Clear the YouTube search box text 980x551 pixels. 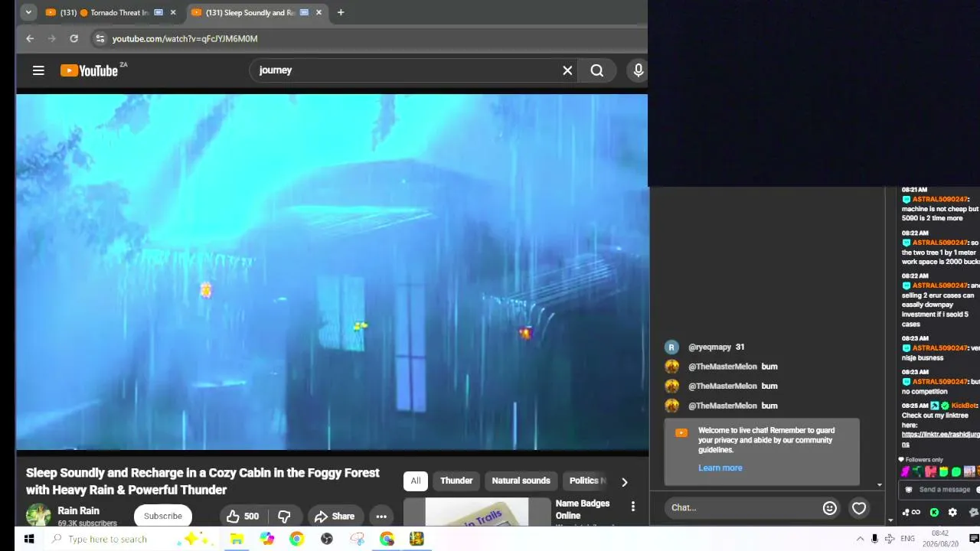pos(567,70)
